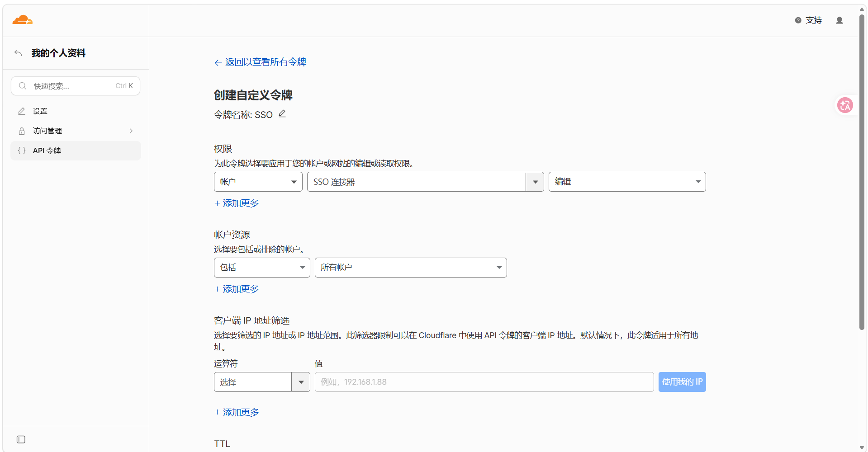Click the question mark help icon
The width and height of the screenshot is (868, 452).
798,20
